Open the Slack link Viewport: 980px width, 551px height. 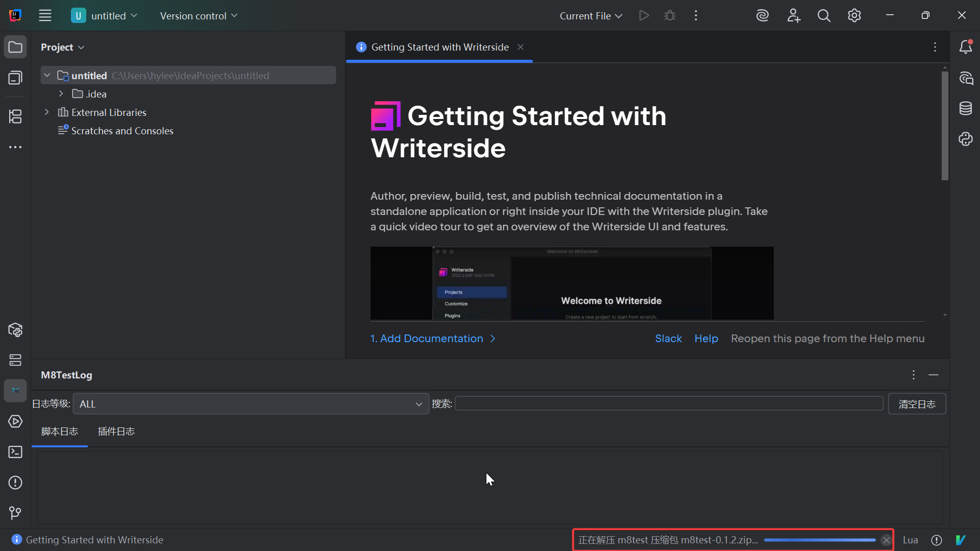(x=668, y=339)
